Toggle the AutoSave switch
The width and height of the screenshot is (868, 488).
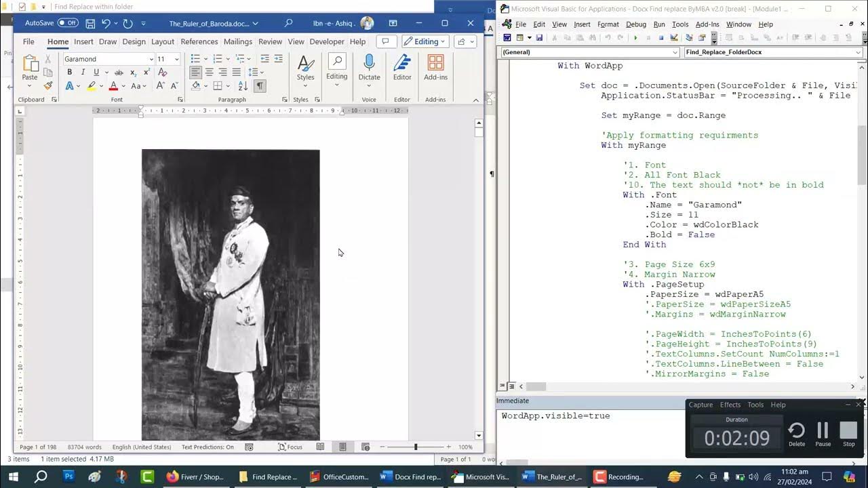[67, 23]
